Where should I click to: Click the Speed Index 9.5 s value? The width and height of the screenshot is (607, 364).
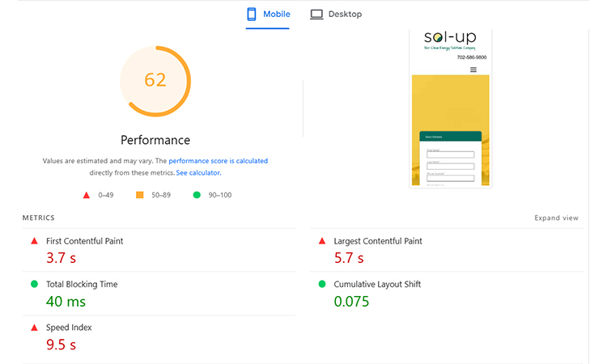(61, 345)
